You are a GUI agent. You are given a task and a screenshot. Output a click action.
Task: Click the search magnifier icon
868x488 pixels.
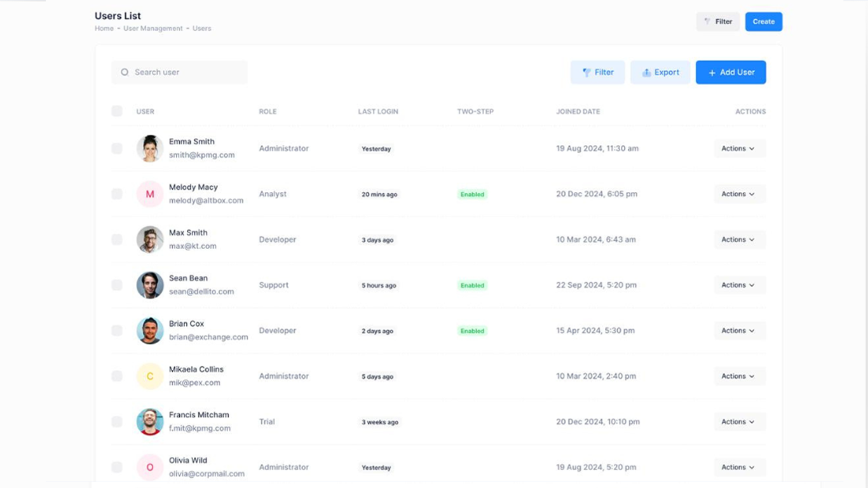tap(125, 72)
